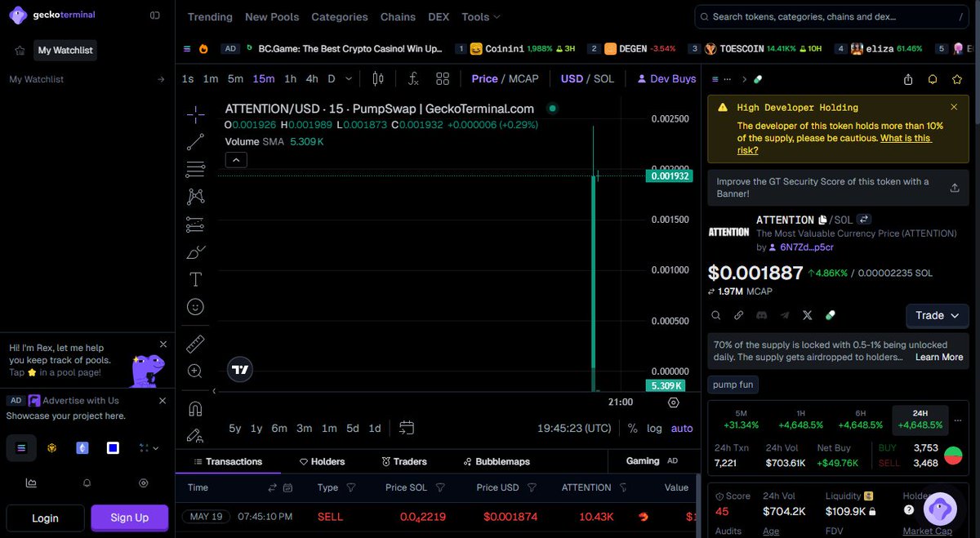Expand more timeframe options dropdown
Image resolution: width=980 pixels, height=538 pixels.
click(349, 79)
